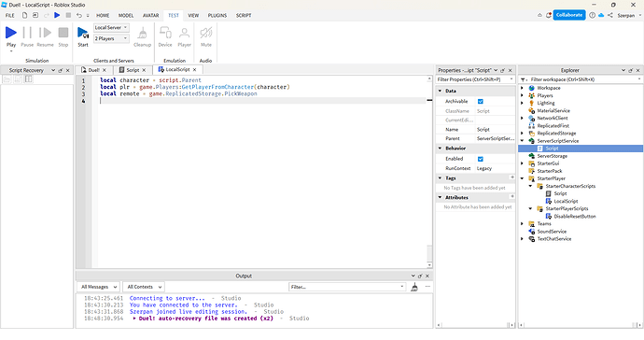Image resolution: width=644 pixels, height=340 pixels.
Task: Click the Explorer filter funnel icon
Action: [x=523, y=79]
